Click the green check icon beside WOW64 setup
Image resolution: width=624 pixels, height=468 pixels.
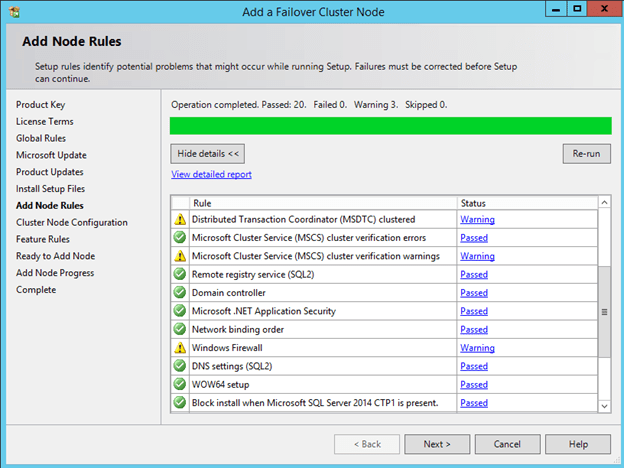(x=180, y=384)
